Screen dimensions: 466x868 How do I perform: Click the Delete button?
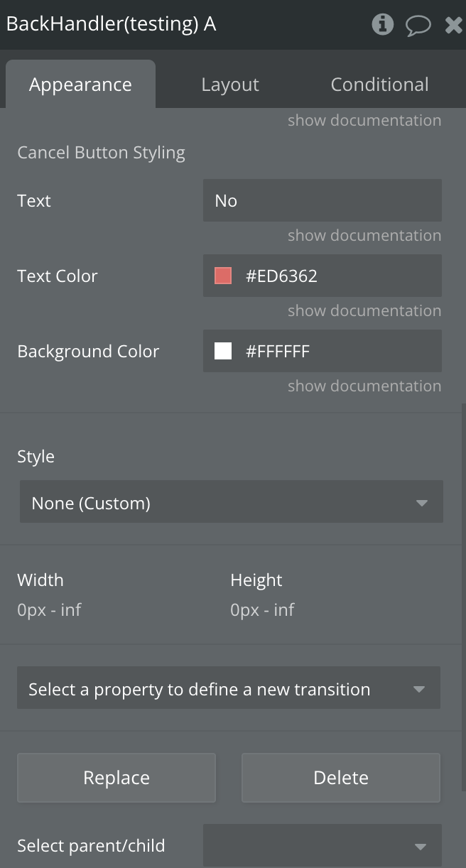[x=341, y=778]
